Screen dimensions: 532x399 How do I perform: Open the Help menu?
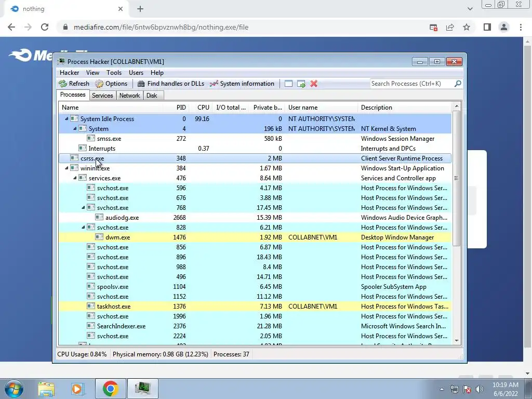coord(157,73)
